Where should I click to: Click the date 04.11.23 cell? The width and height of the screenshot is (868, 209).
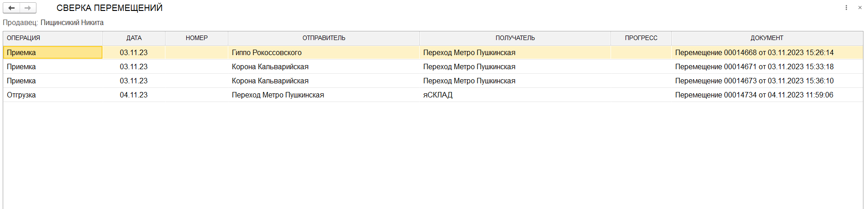[x=134, y=95]
